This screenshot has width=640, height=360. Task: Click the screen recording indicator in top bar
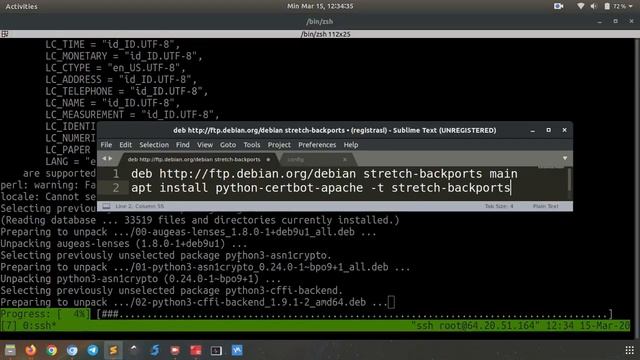coord(558,6)
